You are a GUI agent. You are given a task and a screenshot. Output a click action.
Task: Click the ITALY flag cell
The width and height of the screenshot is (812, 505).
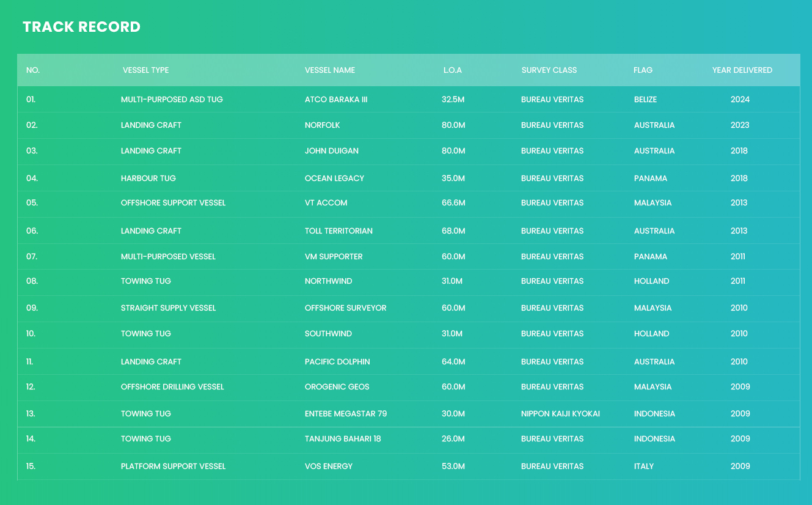[643, 466]
